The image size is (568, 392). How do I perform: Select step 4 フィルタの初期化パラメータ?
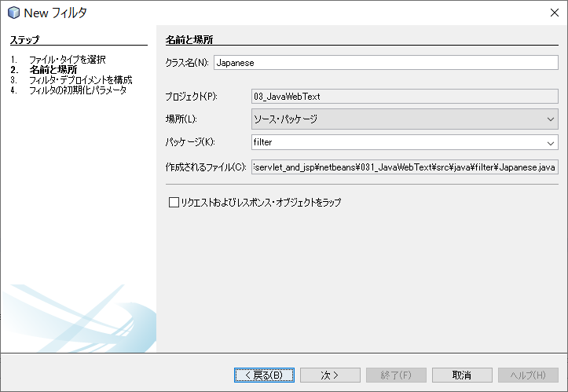[78, 90]
